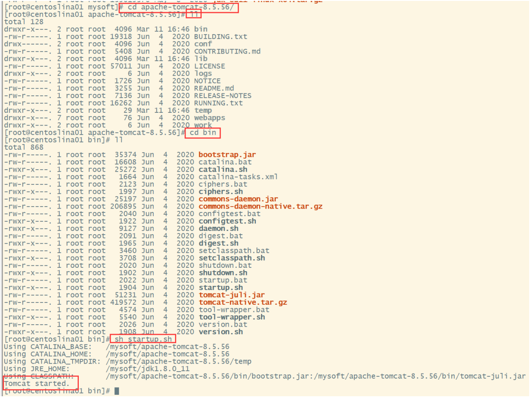
Task: Click the 'work' directory name
Action: click(x=203, y=126)
